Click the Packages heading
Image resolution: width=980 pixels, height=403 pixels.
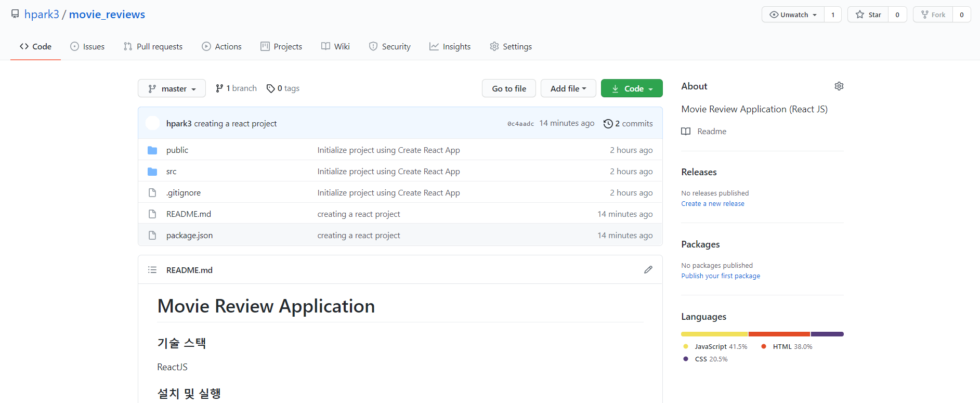(x=701, y=244)
